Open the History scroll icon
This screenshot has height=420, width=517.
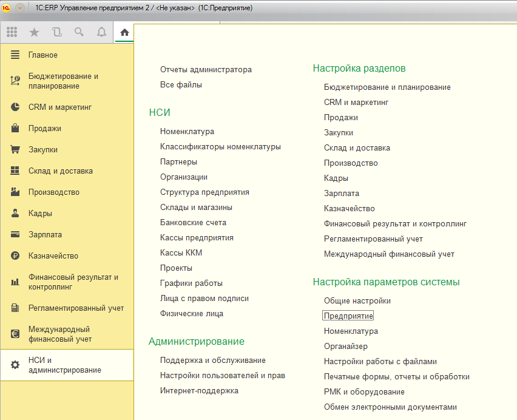click(56, 32)
